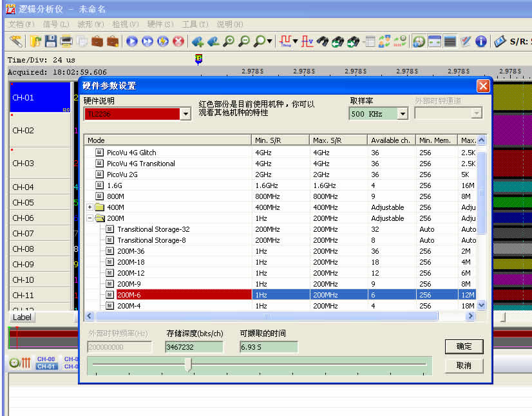The width and height of the screenshot is (532, 416).
Task: Expand the 400M mode folder
Action: (x=90, y=207)
